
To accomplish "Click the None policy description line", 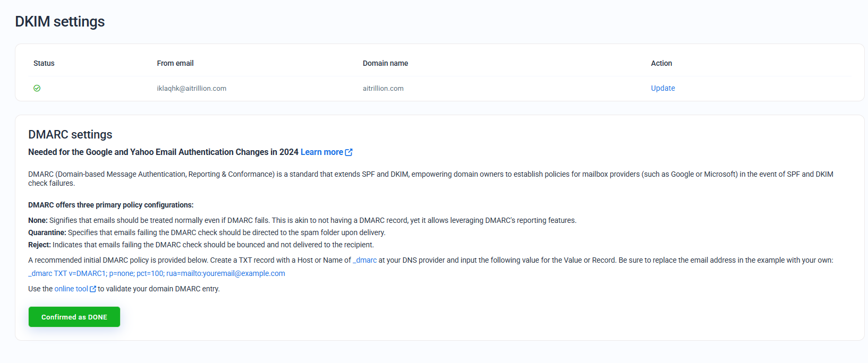I will pos(302,220).
